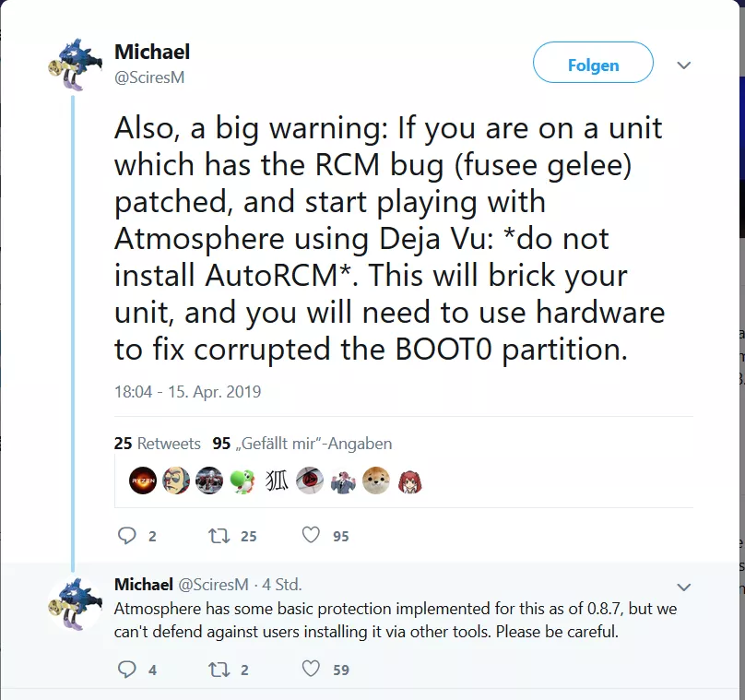The image size is (745, 700).
Task: Like the main tweet with 95 likes
Action: click(311, 535)
